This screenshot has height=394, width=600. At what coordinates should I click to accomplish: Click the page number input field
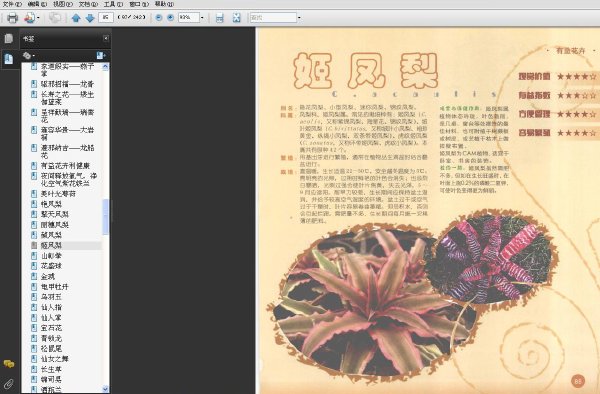pos(106,17)
